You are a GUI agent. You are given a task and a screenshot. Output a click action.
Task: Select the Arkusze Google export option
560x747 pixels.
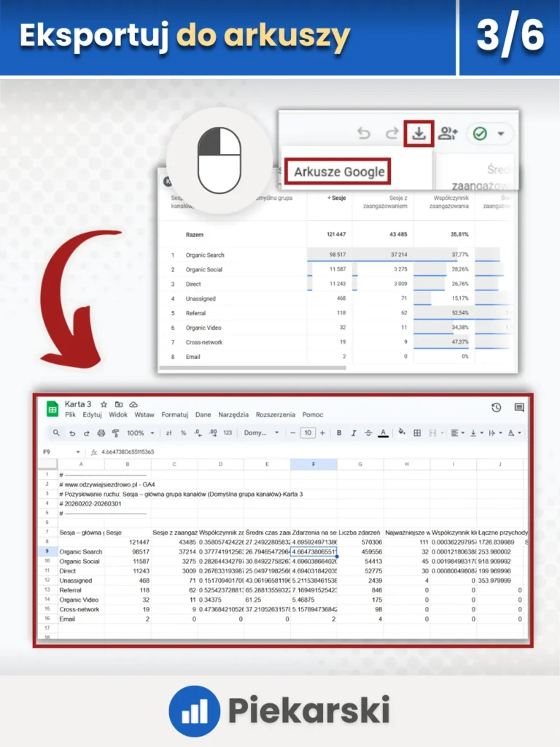338,172
